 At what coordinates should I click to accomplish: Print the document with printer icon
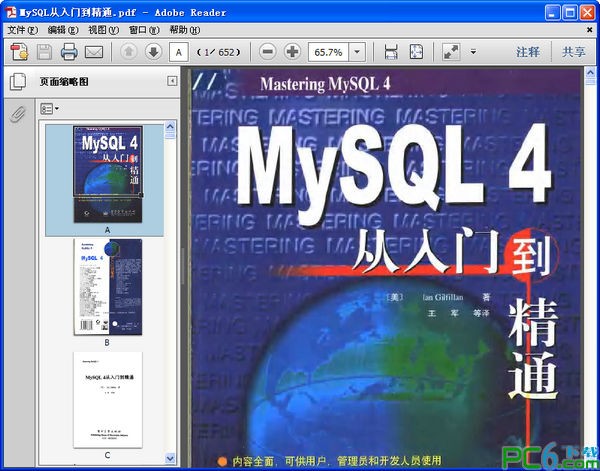69,52
